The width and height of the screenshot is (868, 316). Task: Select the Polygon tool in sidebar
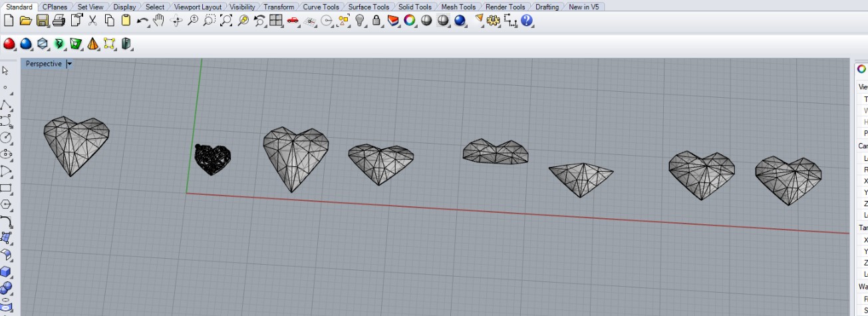[x=6, y=204]
